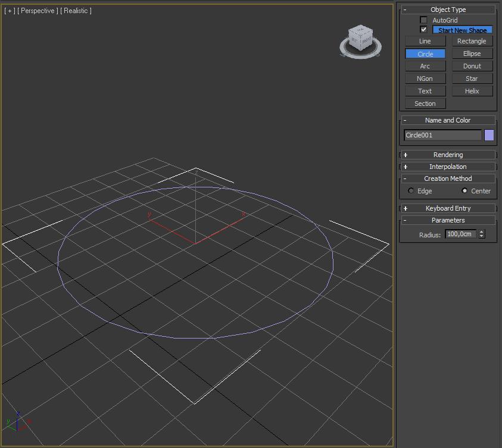This screenshot has height=448, width=502.
Task: Decrease Radius with the spinner down arrow
Action: point(482,236)
